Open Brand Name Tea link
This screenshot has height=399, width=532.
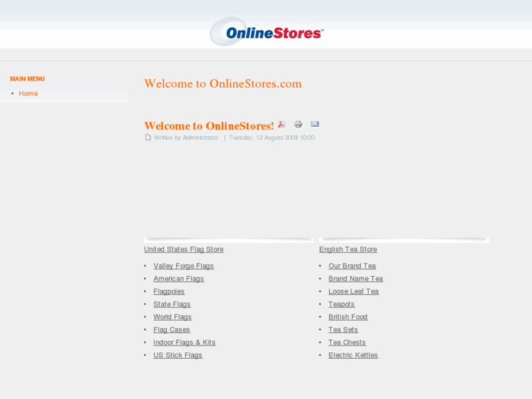[356, 279]
